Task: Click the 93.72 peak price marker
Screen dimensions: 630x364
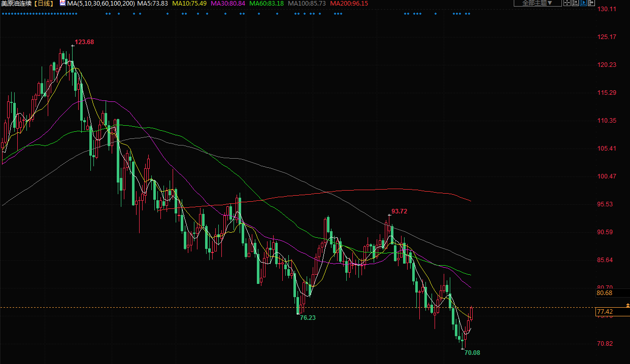Action: [399, 211]
